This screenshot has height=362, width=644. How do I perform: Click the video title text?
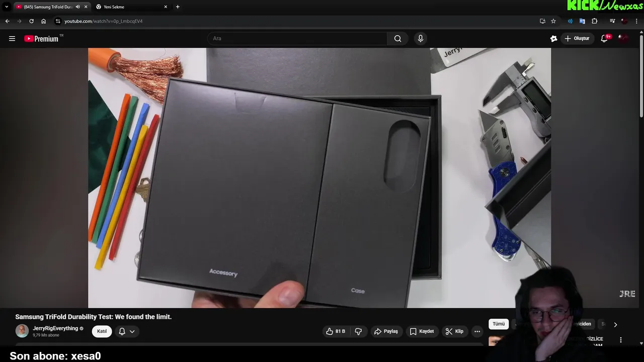pyautogui.click(x=94, y=317)
